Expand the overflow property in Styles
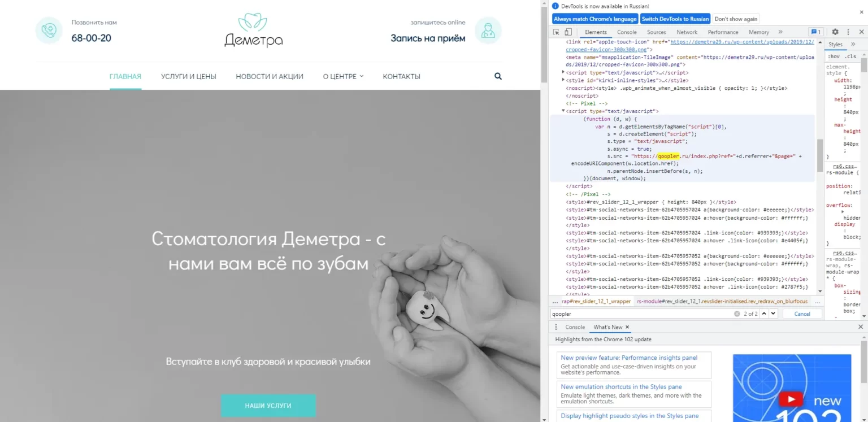 pyautogui.click(x=843, y=211)
